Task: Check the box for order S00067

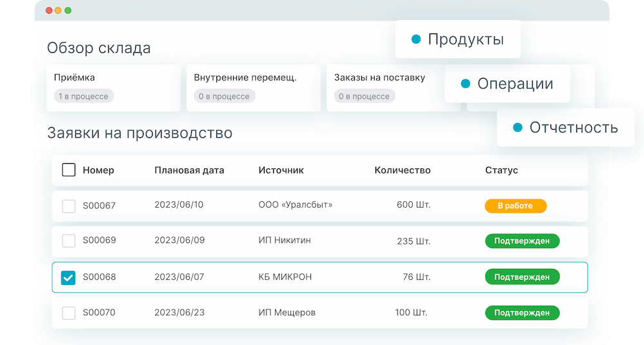Action: (68, 206)
